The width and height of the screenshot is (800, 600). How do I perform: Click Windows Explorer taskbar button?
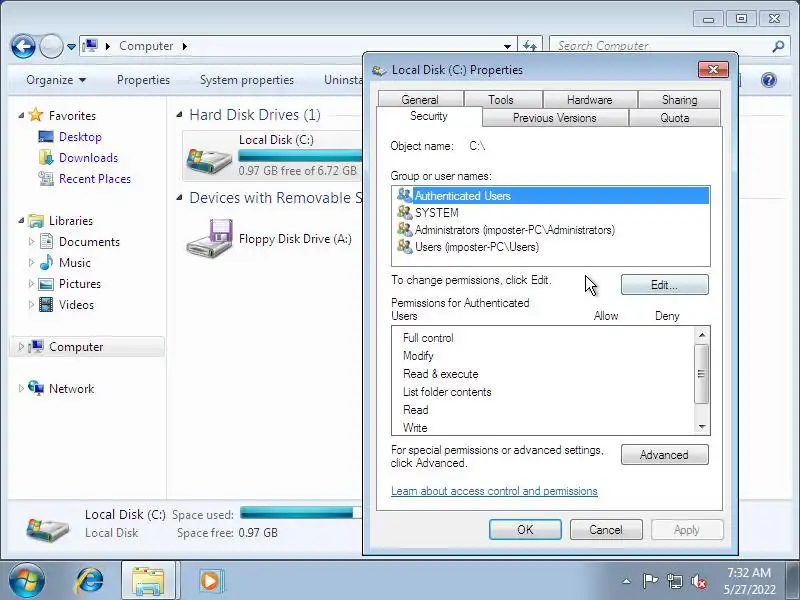pos(148,581)
